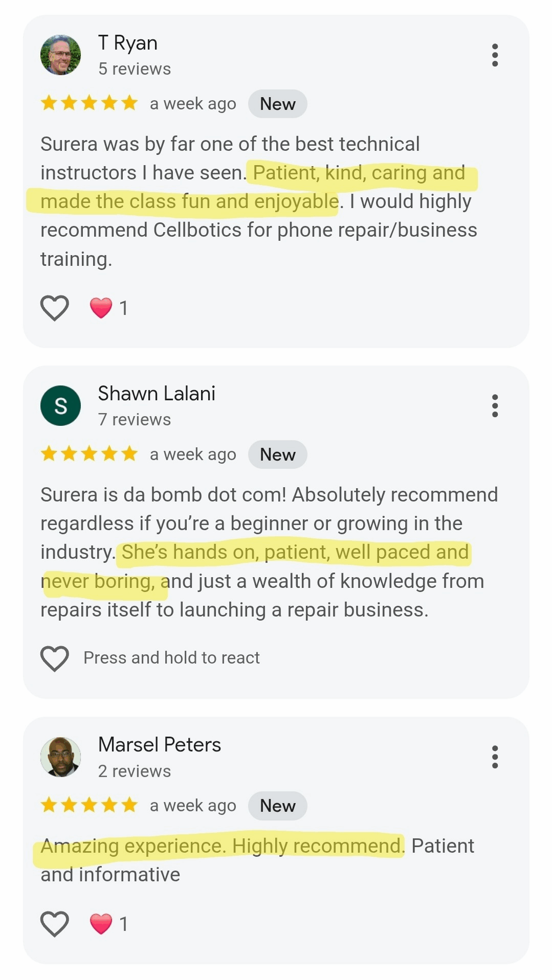Image resolution: width=552 pixels, height=980 pixels.
Task: Open Shawn Lalani's three-dot menu
Action: click(494, 406)
